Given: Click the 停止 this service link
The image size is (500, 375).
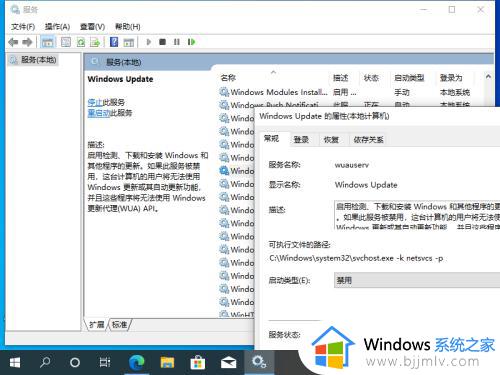Looking at the screenshot, I should point(95,102).
